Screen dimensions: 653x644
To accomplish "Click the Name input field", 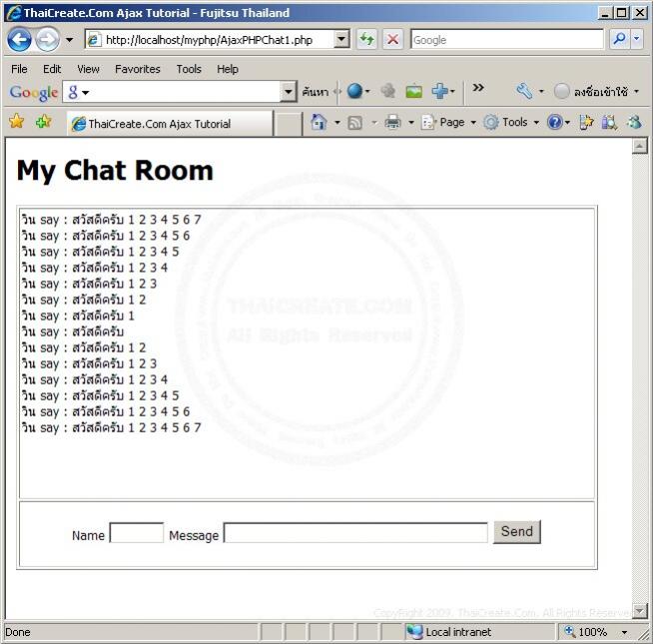I will [x=137, y=533].
